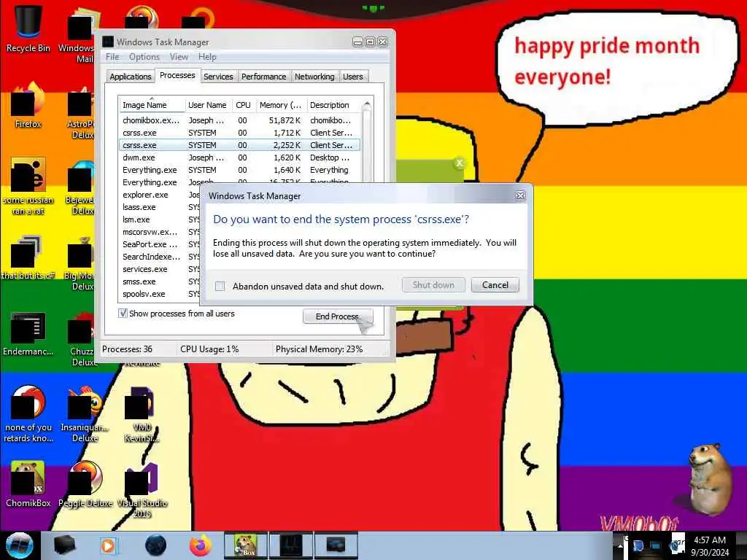
Task: Sort processes by Image Name column
Action: point(152,105)
